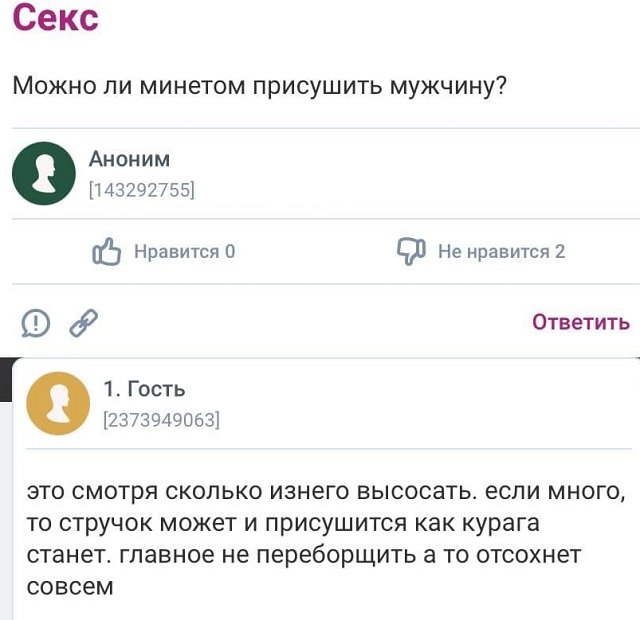The image size is (640, 620).
Task: Click comment line starting «это смотря сколько»
Action: [x=325, y=492]
